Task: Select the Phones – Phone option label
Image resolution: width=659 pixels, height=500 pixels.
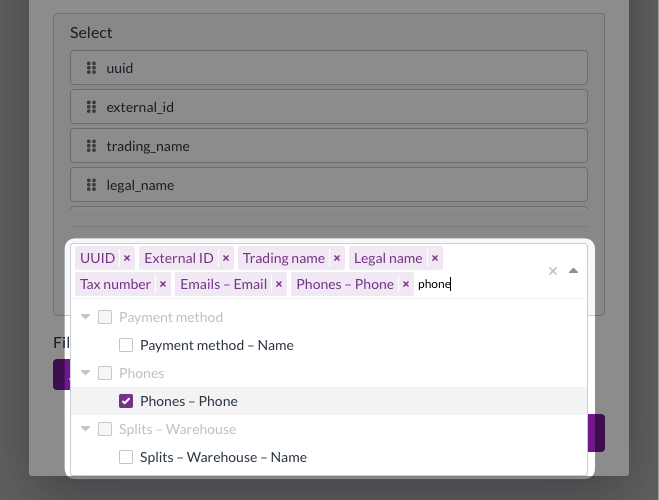Action: click(189, 401)
